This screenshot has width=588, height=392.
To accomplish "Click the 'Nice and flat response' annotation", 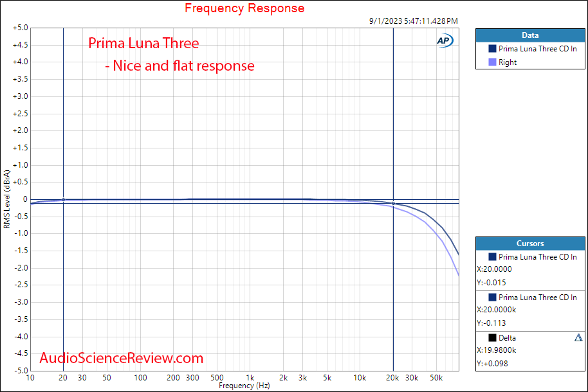I will point(184,66).
